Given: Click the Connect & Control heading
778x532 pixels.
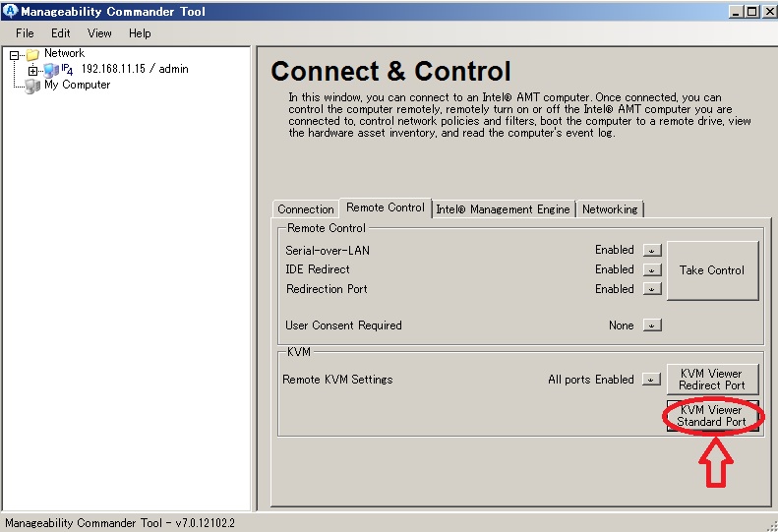Looking at the screenshot, I should tap(391, 71).
